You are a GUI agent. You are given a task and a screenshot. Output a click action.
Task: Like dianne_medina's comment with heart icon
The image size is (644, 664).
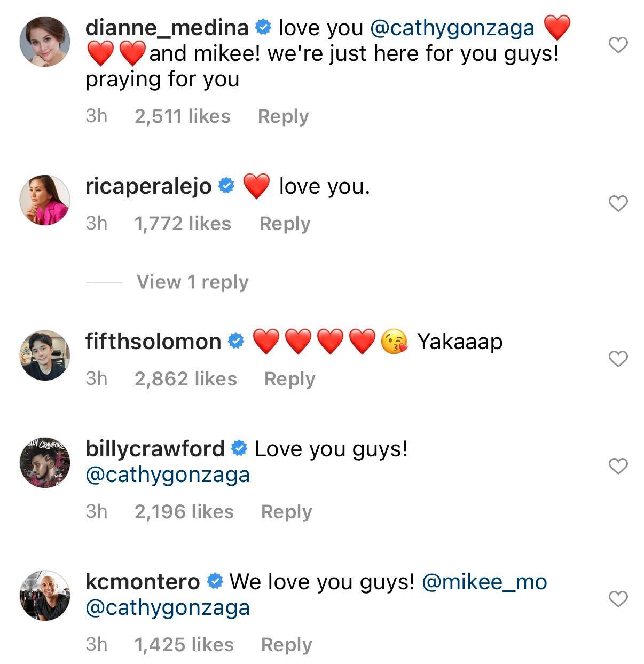[618, 45]
